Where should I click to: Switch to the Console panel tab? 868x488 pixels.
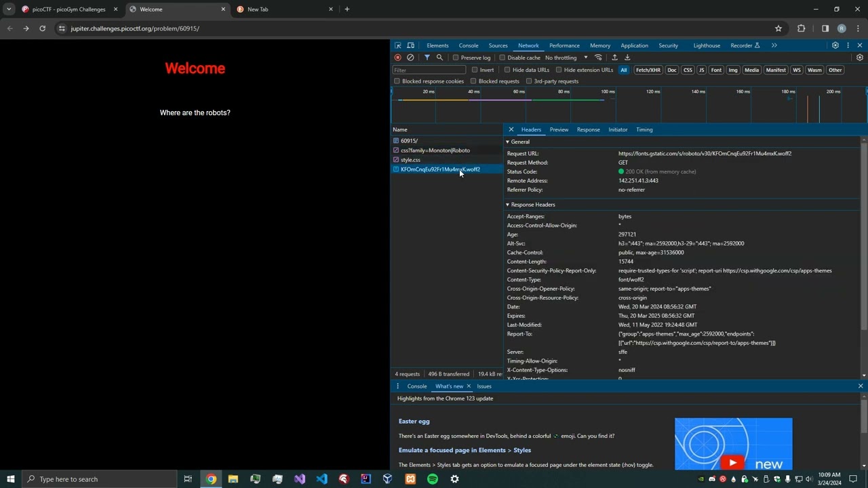coord(469,45)
